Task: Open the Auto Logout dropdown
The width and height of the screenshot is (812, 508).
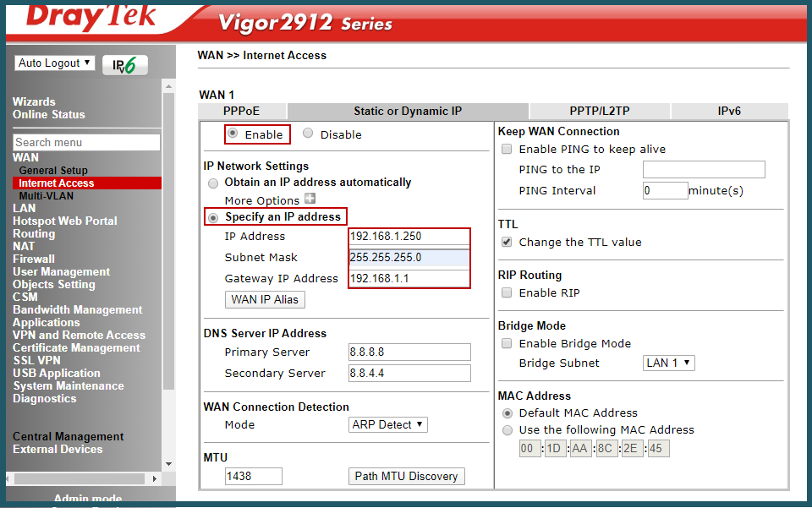Action: [x=54, y=63]
